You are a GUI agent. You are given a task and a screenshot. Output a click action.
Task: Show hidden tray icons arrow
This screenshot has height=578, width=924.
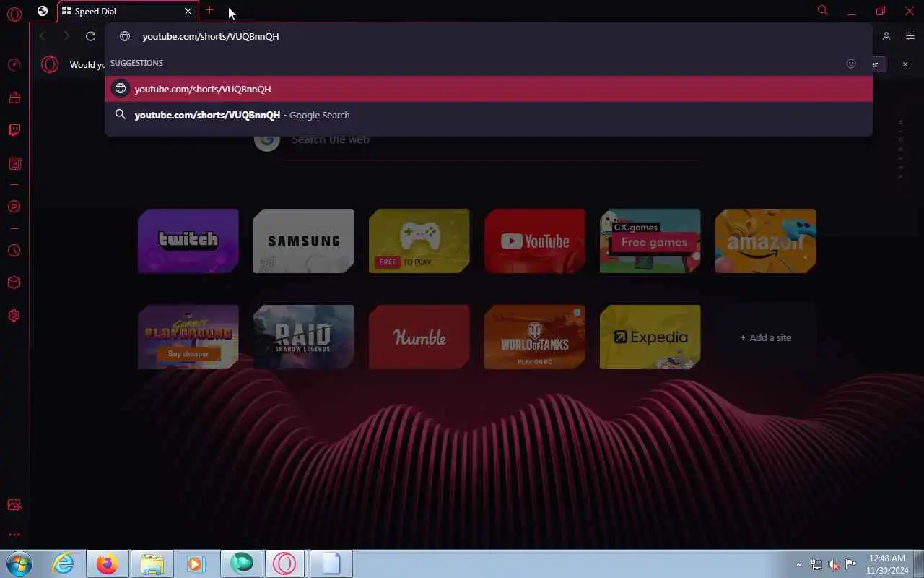798,564
